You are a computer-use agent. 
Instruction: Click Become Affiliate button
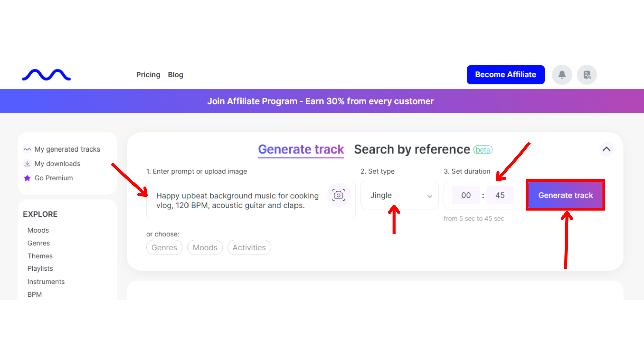coord(505,75)
